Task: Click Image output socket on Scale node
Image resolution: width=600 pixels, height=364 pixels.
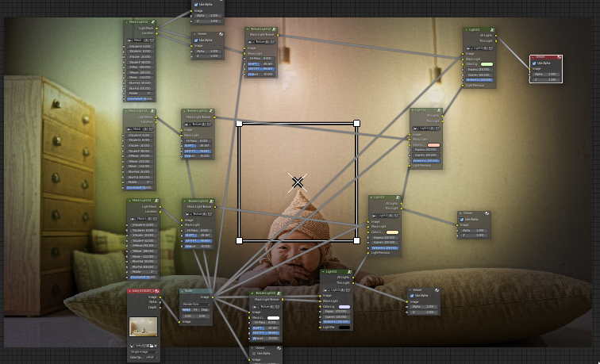Action: (213, 297)
